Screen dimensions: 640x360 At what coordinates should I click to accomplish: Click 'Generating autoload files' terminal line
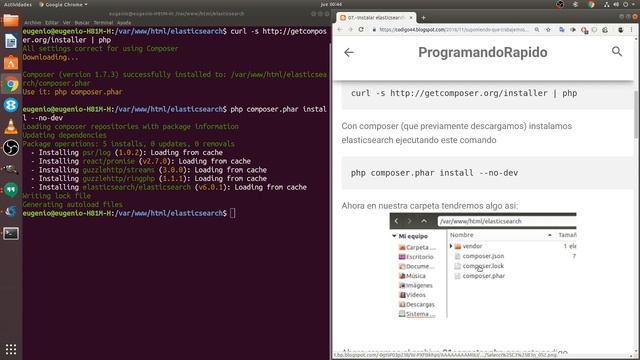coord(72,204)
